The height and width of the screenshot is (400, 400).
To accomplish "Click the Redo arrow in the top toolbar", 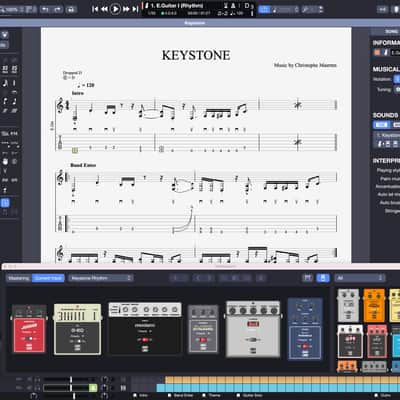I will pyautogui.click(x=58, y=9).
